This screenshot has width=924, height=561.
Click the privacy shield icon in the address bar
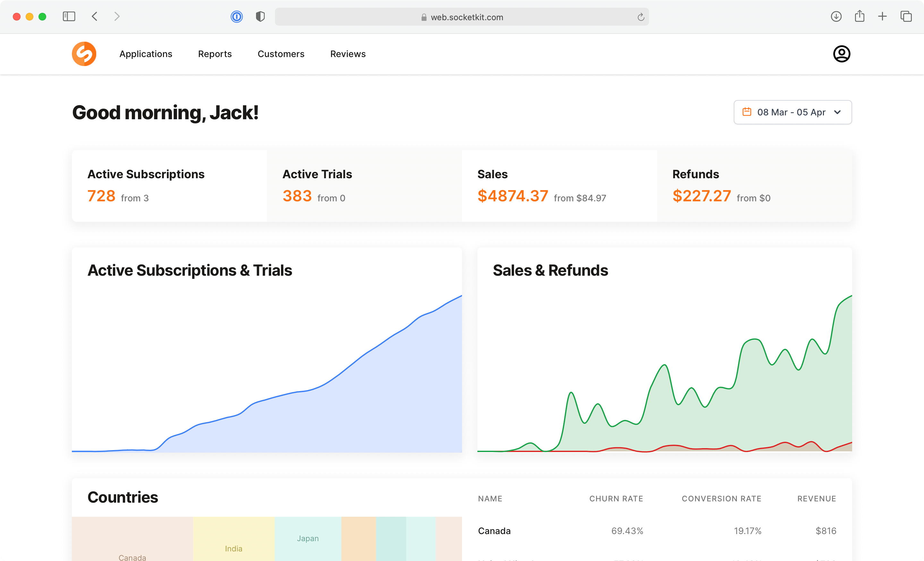pyautogui.click(x=260, y=16)
